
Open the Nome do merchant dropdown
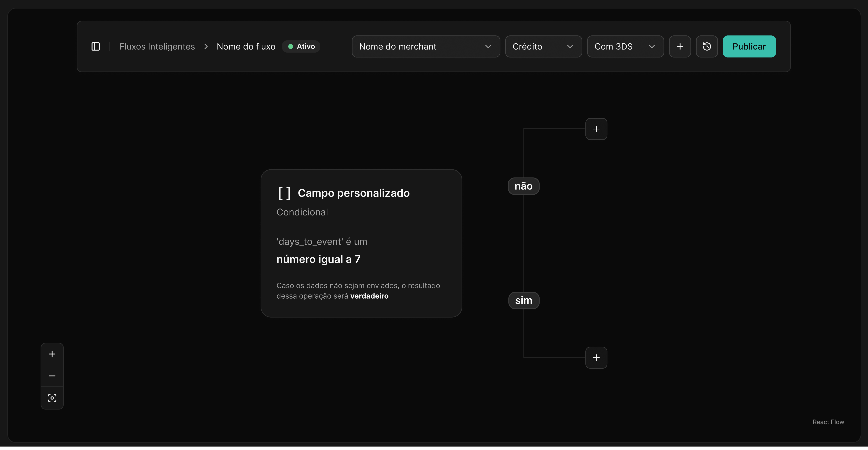tap(426, 46)
